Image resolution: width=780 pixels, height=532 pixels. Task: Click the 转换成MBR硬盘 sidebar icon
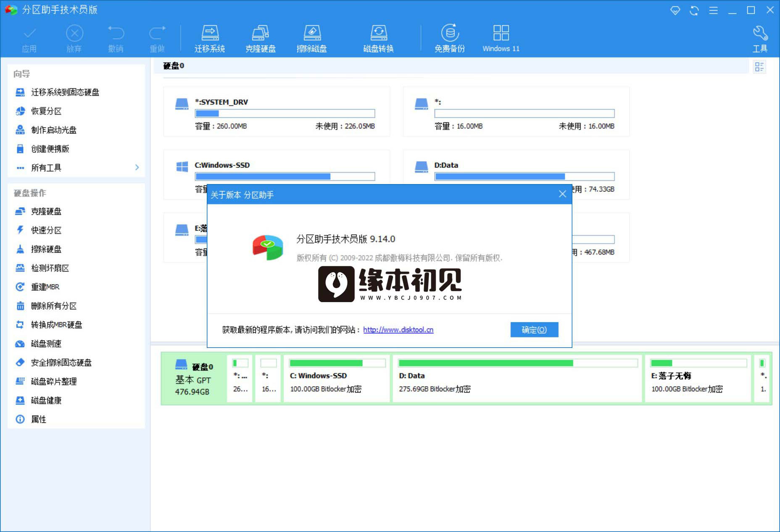click(x=20, y=324)
